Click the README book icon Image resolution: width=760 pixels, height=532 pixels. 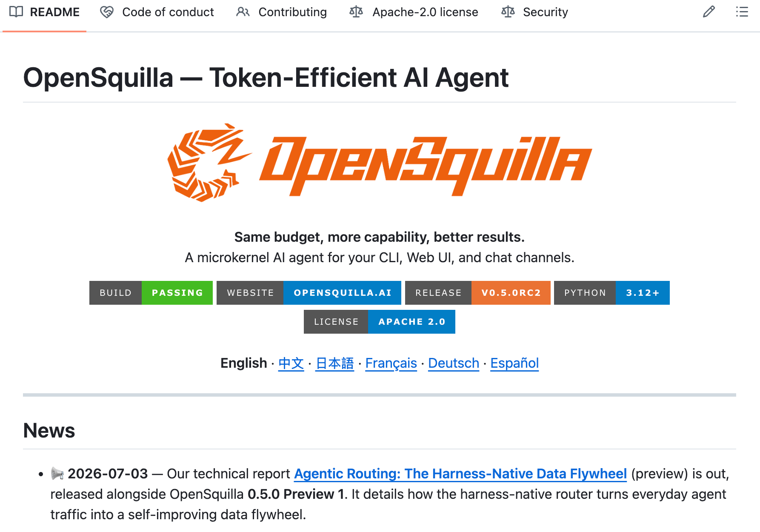[x=16, y=12]
